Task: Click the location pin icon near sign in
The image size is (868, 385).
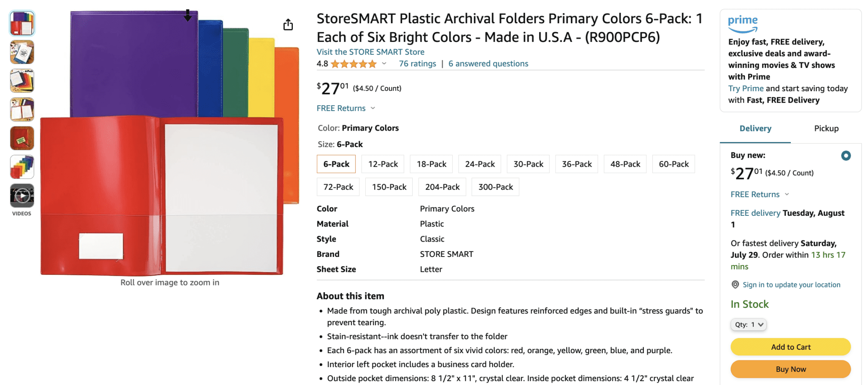Action: tap(735, 285)
